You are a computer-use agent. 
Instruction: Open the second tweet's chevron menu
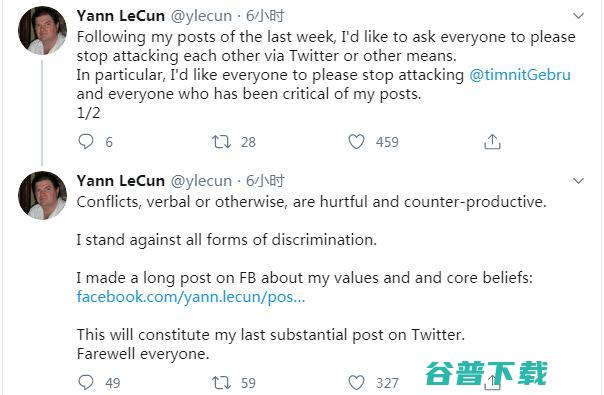pos(578,181)
